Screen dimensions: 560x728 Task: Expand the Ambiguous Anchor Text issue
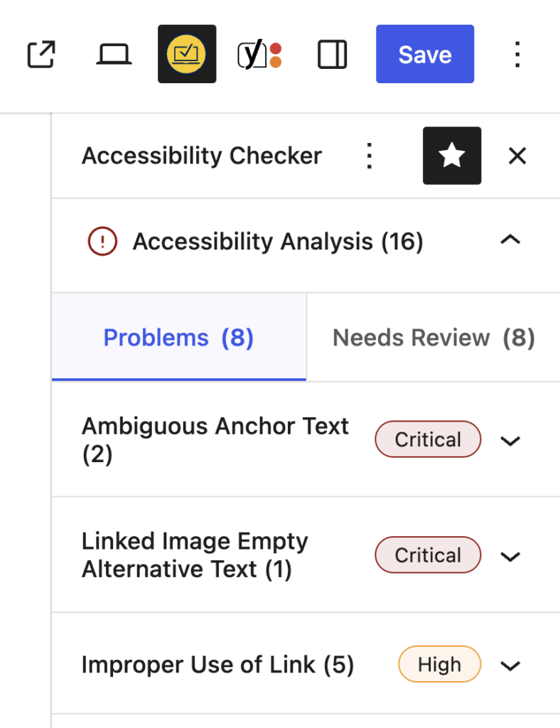tap(510, 441)
